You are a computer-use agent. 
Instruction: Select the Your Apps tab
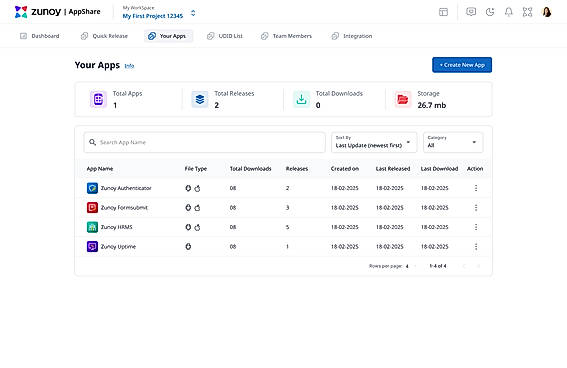click(168, 36)
